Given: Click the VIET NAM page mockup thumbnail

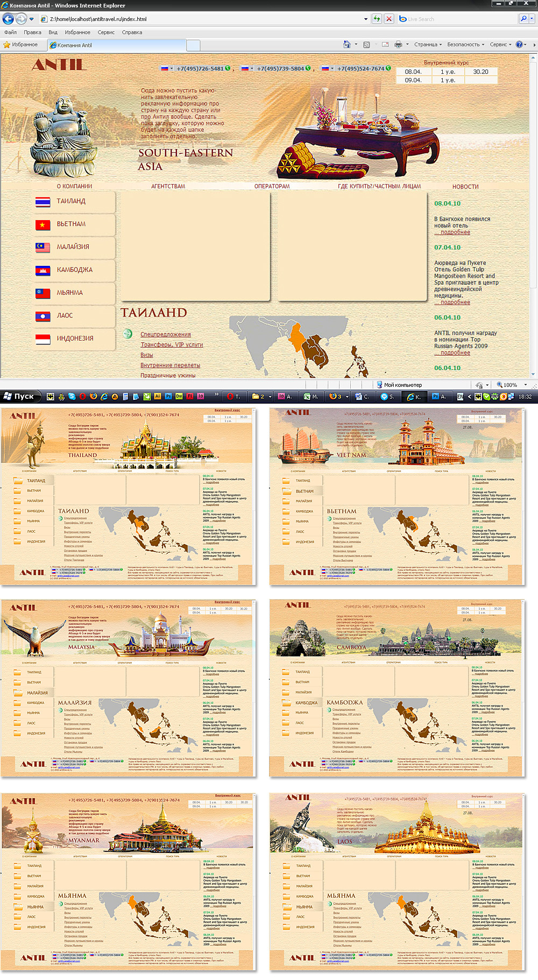Looking at the screenshot, I should (397, 496).
